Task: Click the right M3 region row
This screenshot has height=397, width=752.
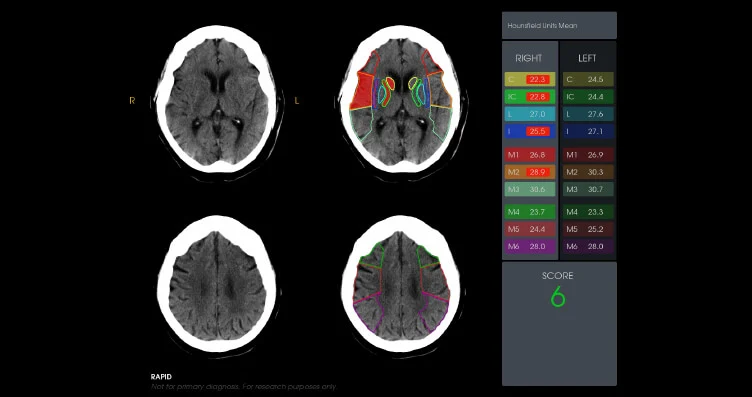Action: 530,189
